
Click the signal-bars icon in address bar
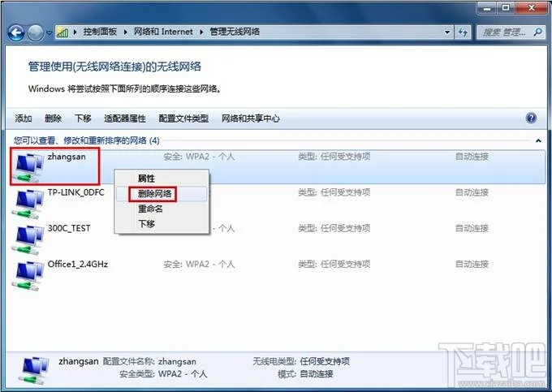pos(63,32)
